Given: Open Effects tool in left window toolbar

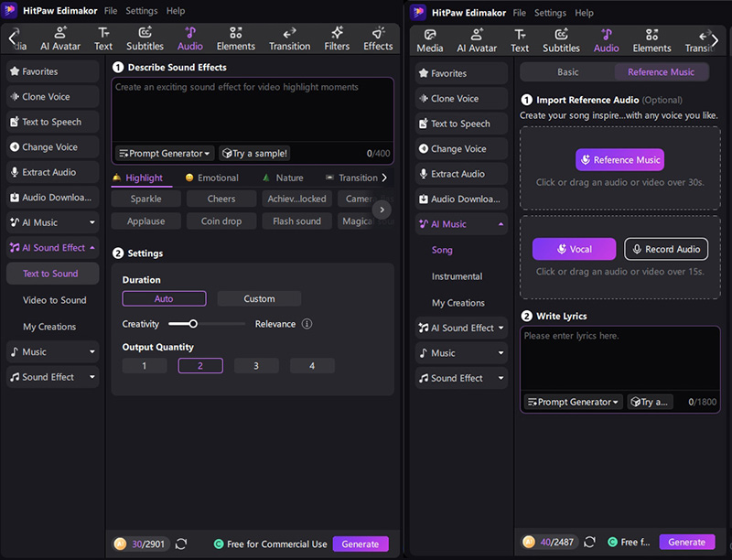Looking at the screenshot, I should click(378, 38).
